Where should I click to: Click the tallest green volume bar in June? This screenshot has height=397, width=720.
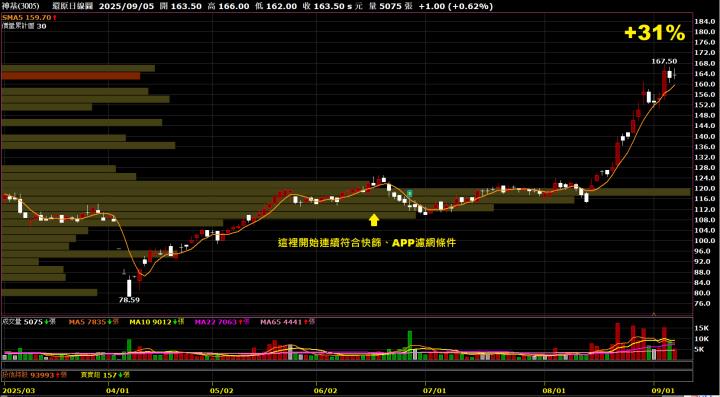[410, 345]
